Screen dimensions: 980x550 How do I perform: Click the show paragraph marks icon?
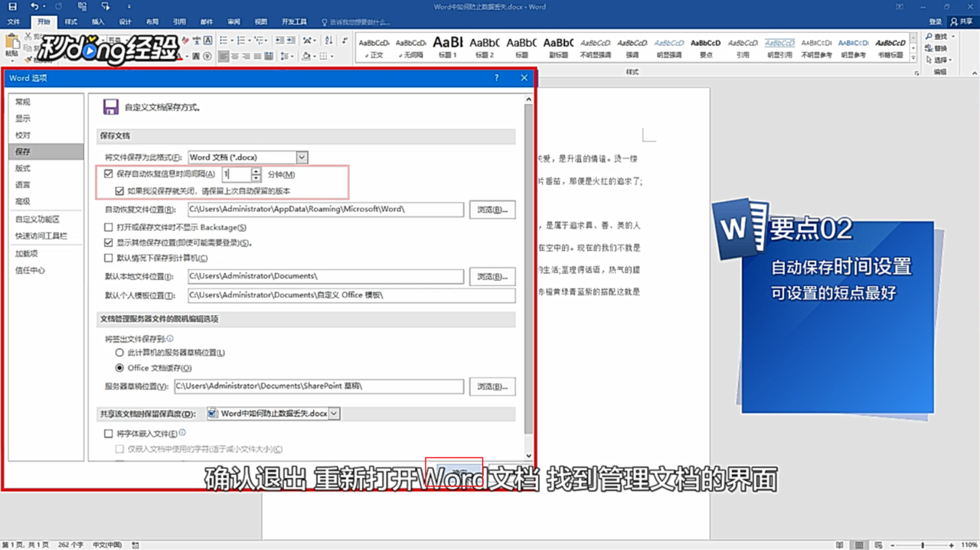(x=344, y=41)
